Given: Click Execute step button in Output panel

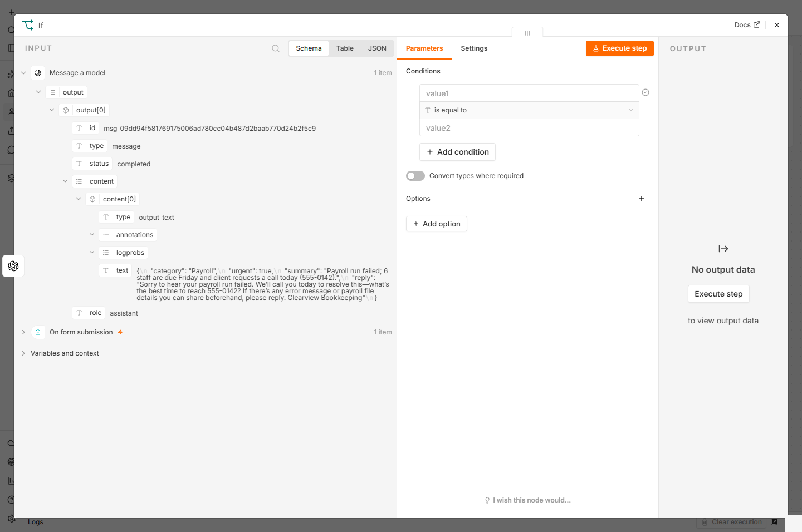Looking at the screenshot, I should (x=718, y=294).
